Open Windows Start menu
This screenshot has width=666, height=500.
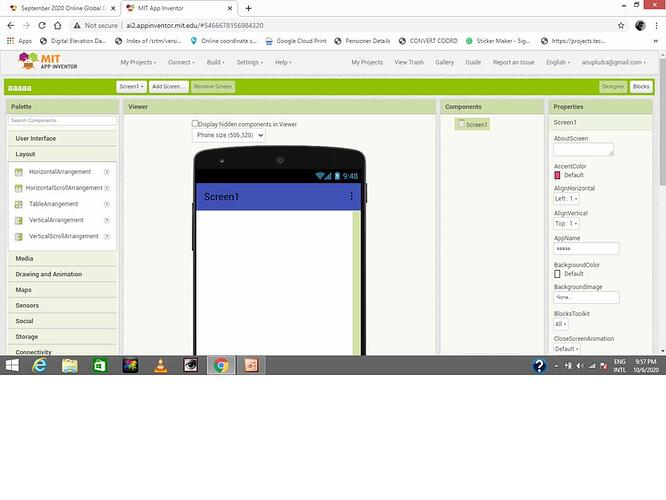[x=12, y=365]
